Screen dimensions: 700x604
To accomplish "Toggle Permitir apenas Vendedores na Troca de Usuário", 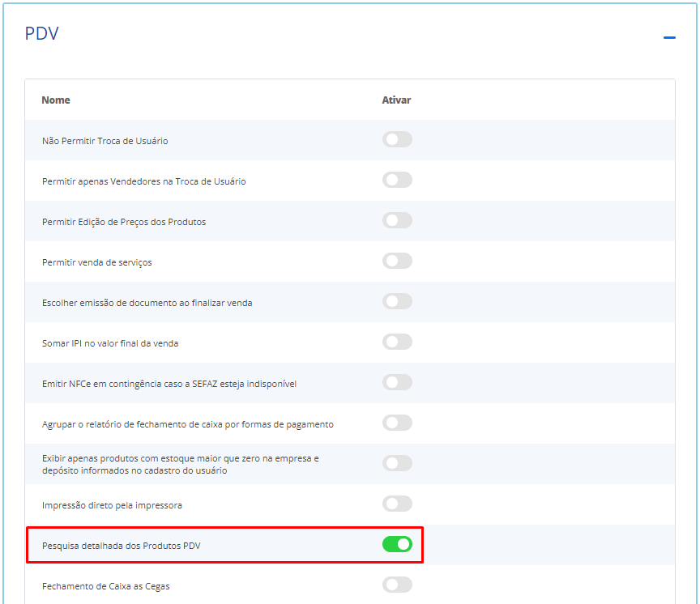I will (397, 181).
